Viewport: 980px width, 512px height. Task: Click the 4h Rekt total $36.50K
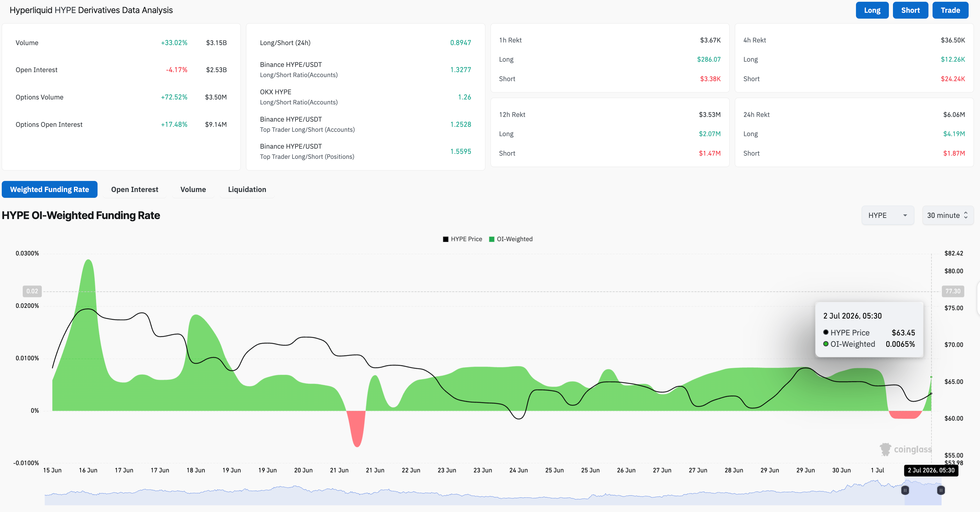click(x=953, y=40)
